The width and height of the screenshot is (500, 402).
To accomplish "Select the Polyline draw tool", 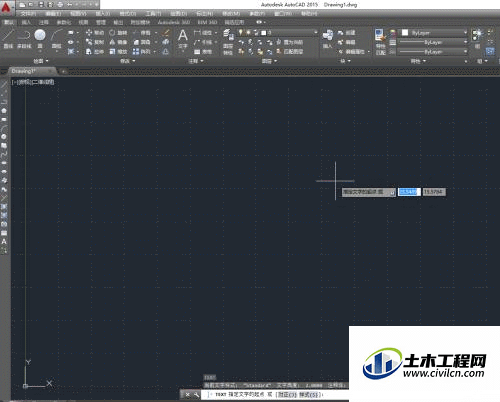I will click(x=24, y=39).
